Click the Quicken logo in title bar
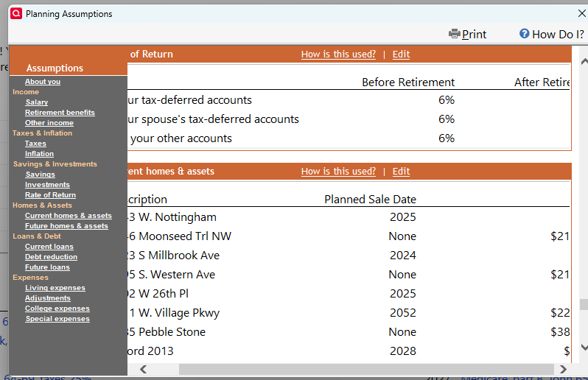This screenshot has width=588, height=380. coord(16,13)
